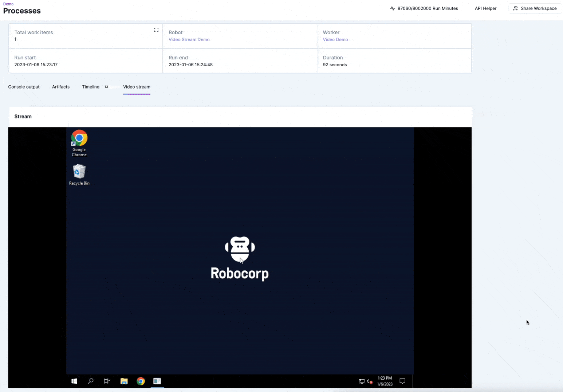Screen dimensions: 563x392
Task: Select the Recycle Bin desktop icon
Action: pos(79,175)
